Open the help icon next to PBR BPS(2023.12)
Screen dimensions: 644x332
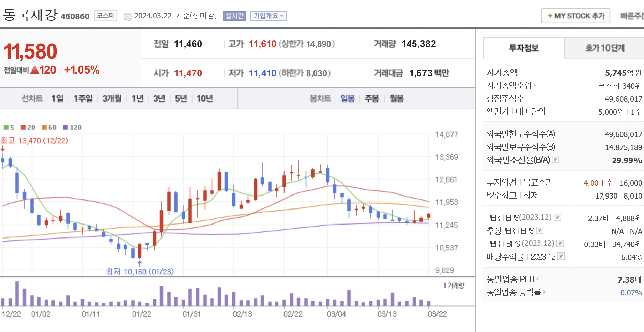click(560, 243)
